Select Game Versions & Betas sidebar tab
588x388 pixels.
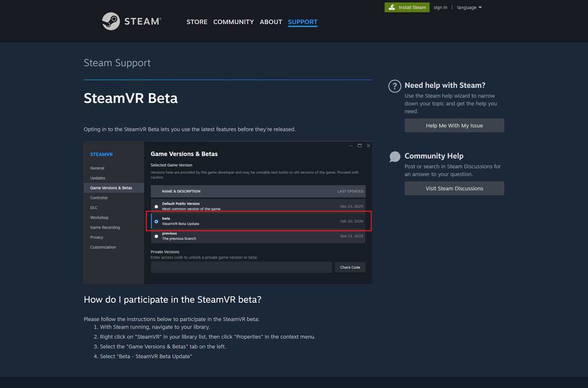pos(114,188)
